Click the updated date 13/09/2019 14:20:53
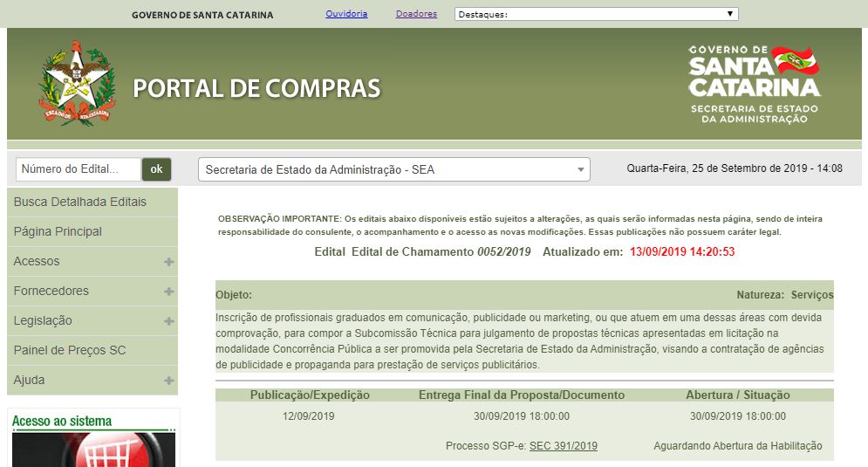 [x=682, y=252]
